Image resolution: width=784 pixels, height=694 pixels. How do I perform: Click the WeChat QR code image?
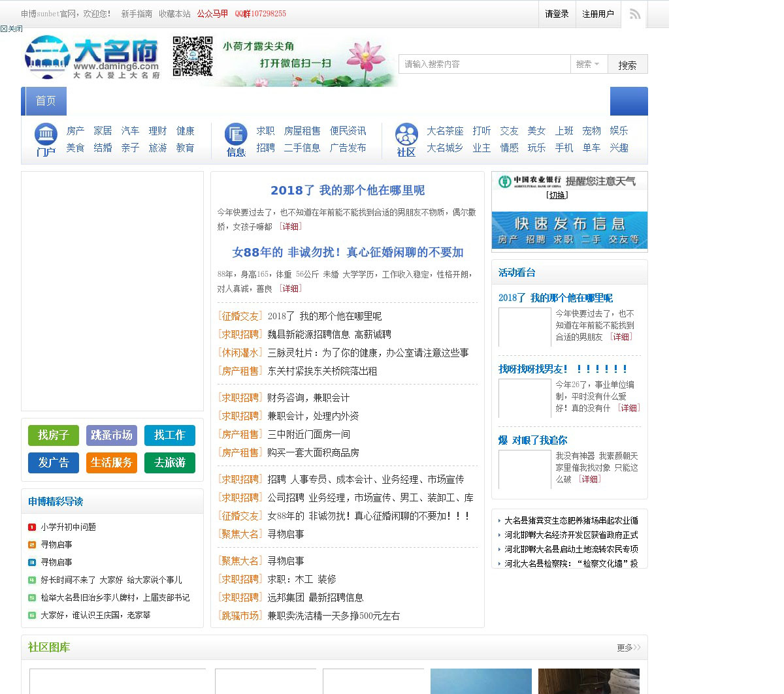pyautogui.click(x=193, y=57)
